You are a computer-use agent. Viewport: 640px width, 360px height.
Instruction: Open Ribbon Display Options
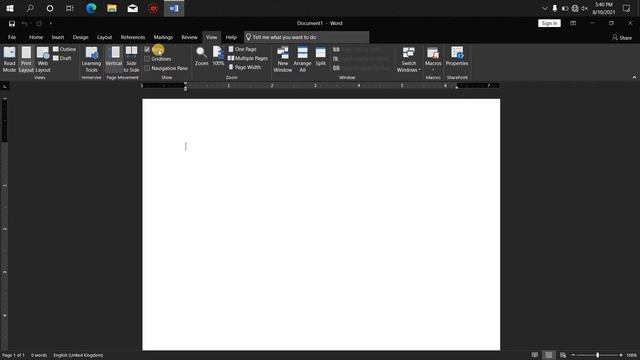pyautogui.click(x=573, y=23)
